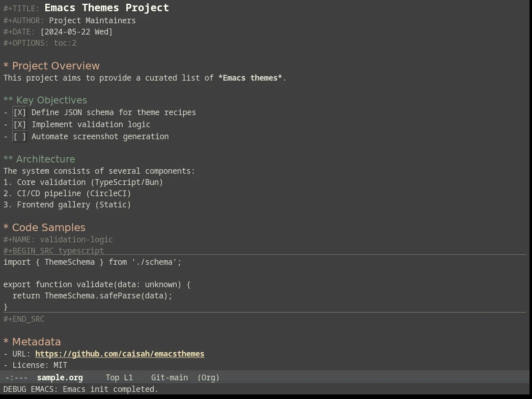Open the github.com/caisah/emacsthemes link
The width and height of the screenshot is (532, 399).
point(120,354)
